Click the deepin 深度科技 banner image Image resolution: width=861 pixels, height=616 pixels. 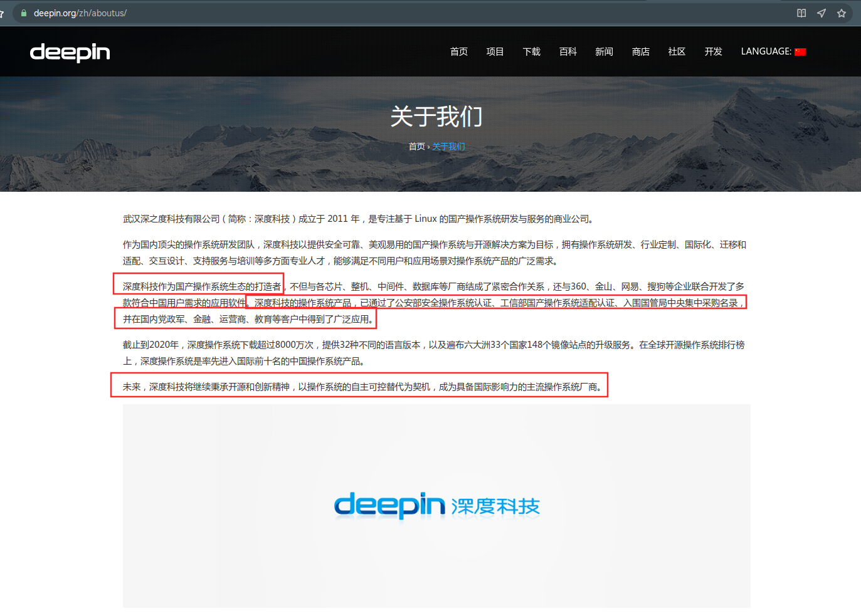tap(436, 506)
